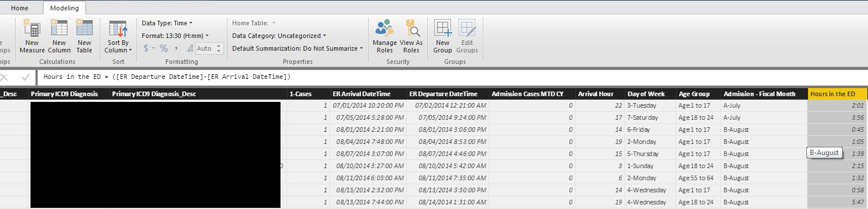
Task: Apply percentage format icon
Action: pyautogui.click(x=164, y=48)
